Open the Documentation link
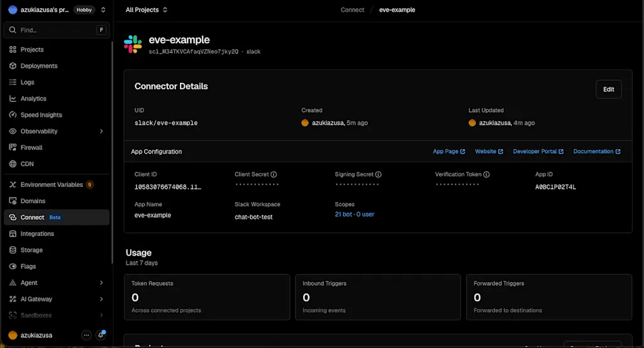 pyautogui.click(x=597, y=152)
